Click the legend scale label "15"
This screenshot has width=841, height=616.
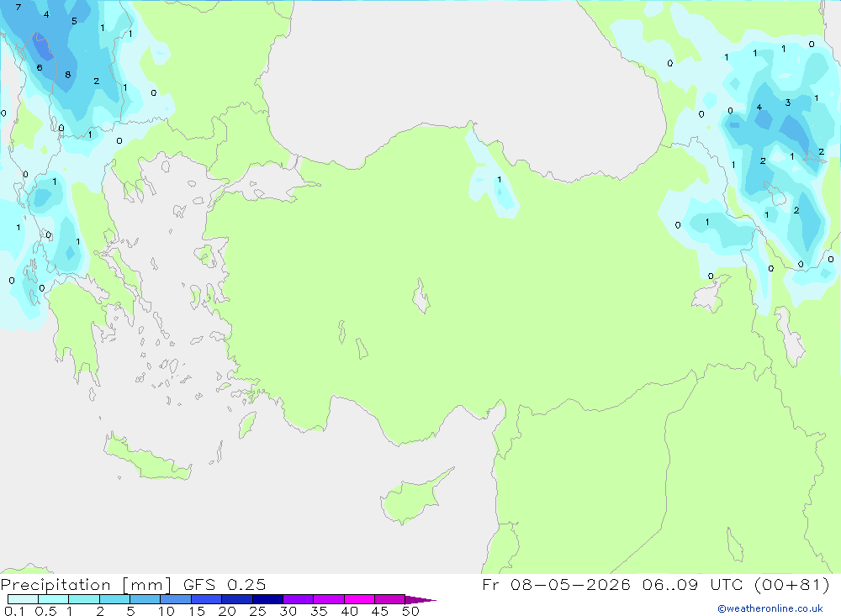coord(197,611)
